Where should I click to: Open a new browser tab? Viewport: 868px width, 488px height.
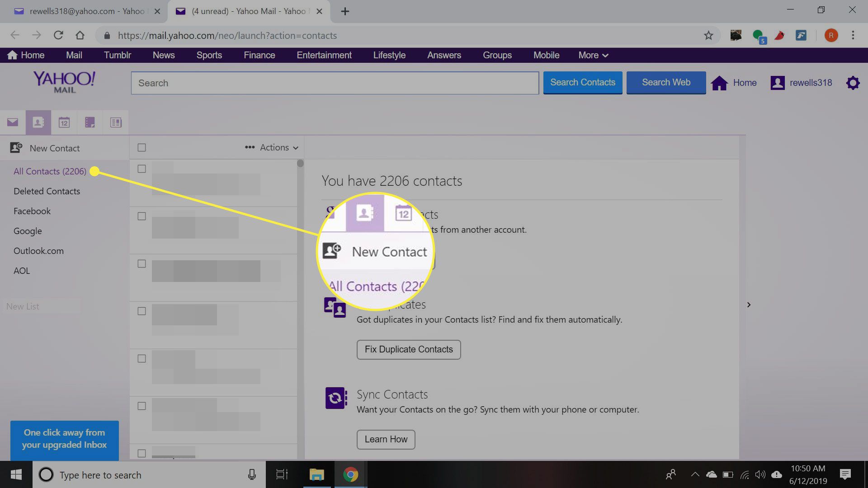[345, 11]
